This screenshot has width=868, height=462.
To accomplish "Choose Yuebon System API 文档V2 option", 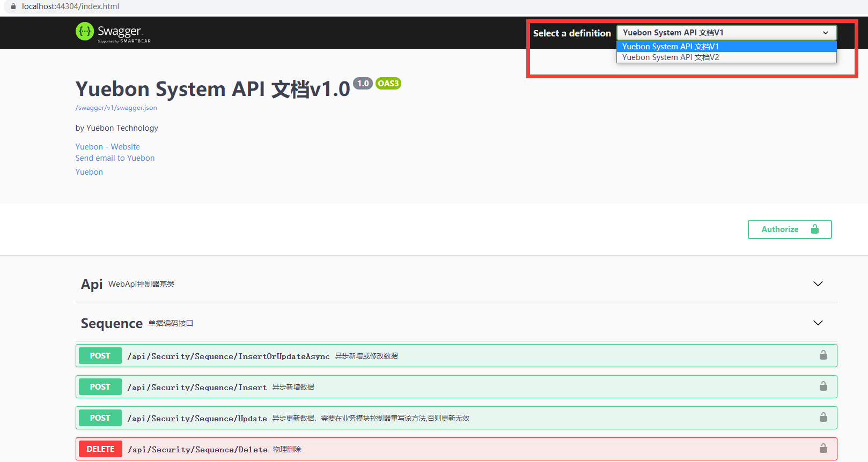I will coord(726,57).
